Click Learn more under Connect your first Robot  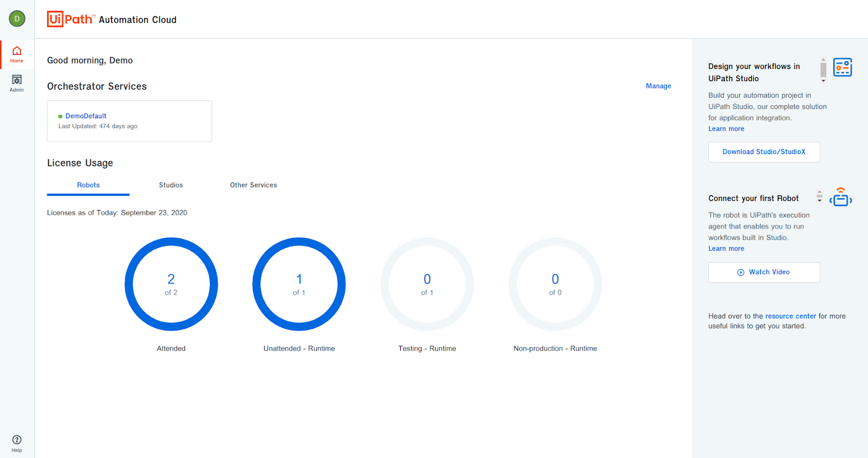point(726,249)
